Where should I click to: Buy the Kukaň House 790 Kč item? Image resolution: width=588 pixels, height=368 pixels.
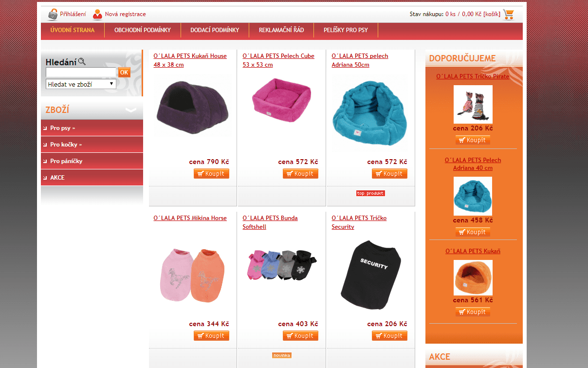(x=211, y=174)
